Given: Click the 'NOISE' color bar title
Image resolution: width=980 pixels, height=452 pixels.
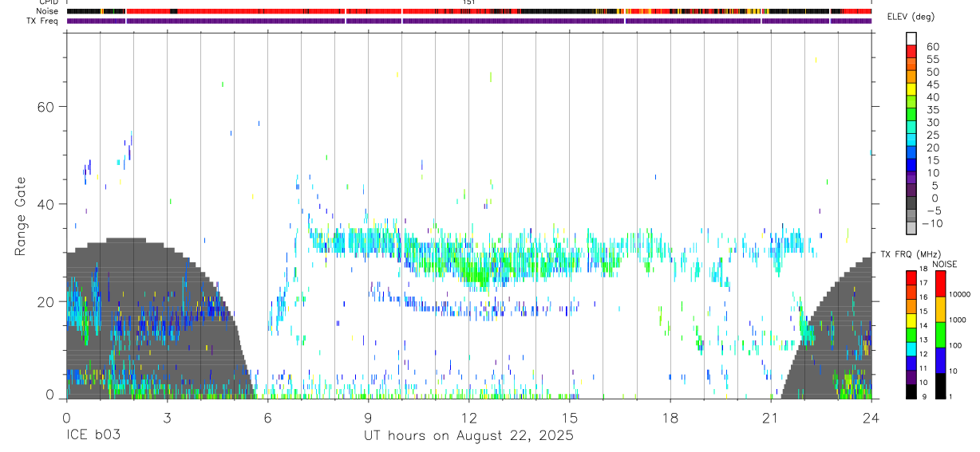Looking at the screenshot, I should [945, 264].
